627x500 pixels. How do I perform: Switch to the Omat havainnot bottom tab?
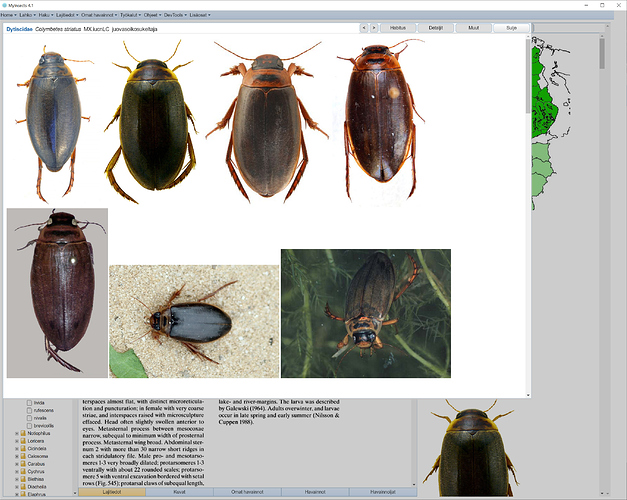point(248,492)
